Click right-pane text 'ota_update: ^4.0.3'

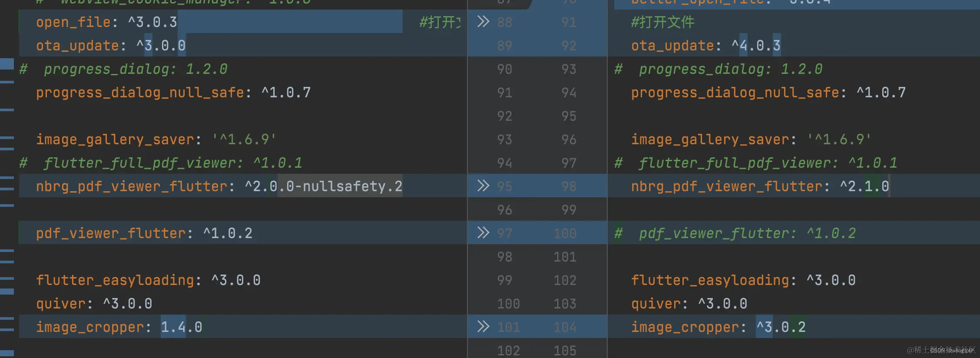[x=706, y=46]
